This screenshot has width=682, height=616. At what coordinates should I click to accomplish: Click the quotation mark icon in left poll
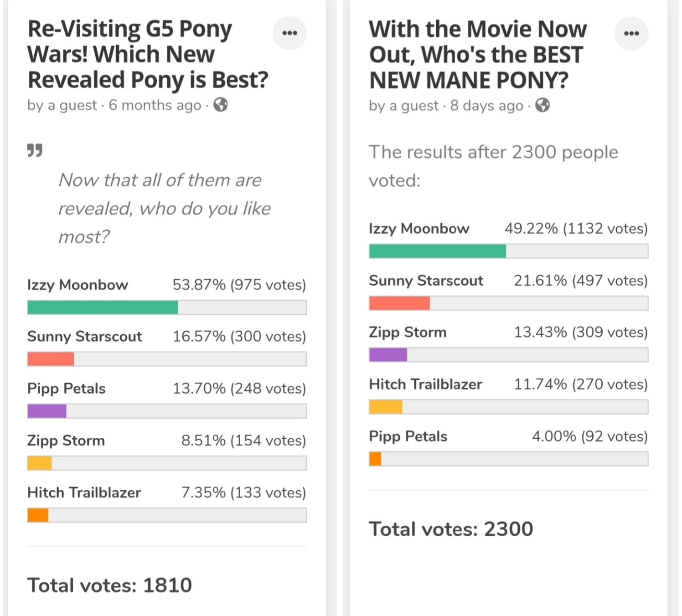35,150
